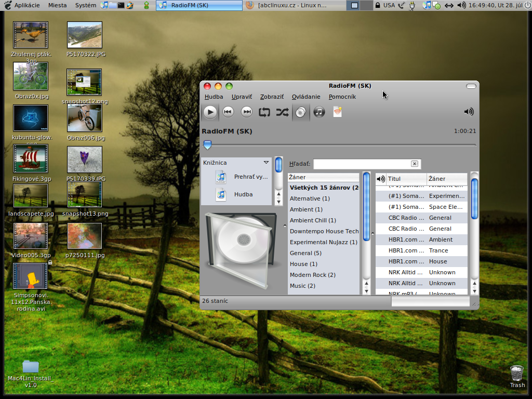Viewport: 532px width, 399px height.
Task: Sort by the Žáner browser header
Action: tap(323, 177)
